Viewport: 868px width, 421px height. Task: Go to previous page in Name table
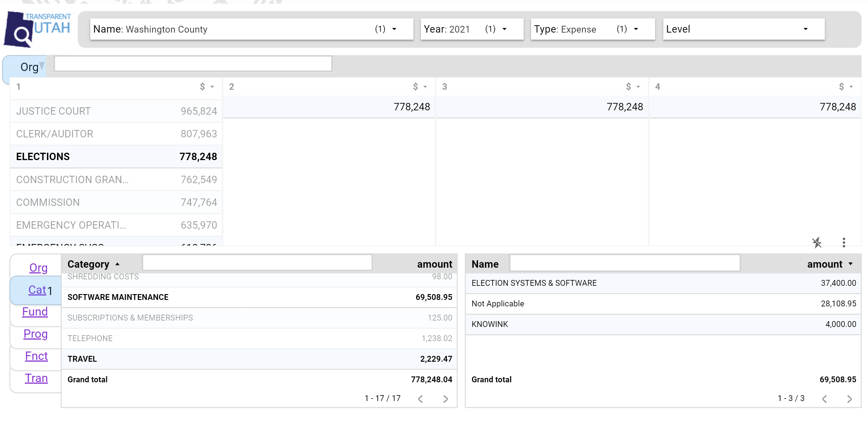coord(824,399)
